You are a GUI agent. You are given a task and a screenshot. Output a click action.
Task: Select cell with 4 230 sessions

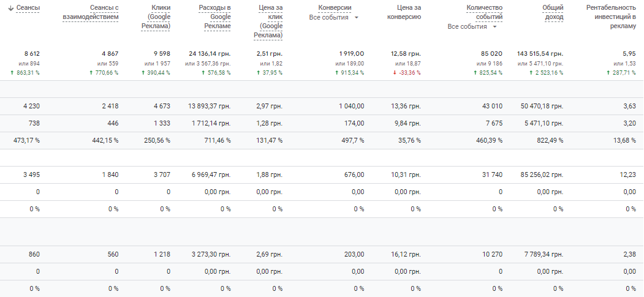tap(32, 107)
